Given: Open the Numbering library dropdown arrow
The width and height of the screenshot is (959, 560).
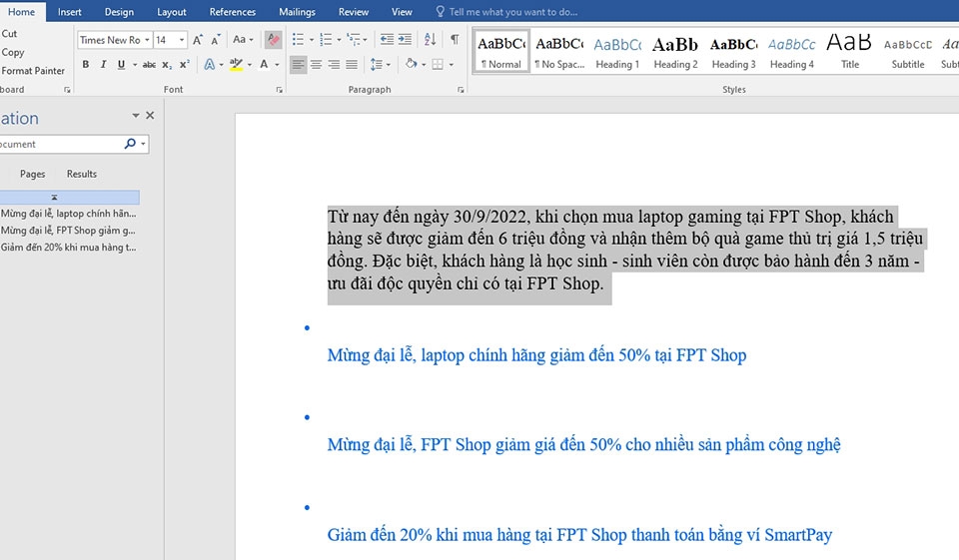Looking at the screenshot, I should pos(339,40).
